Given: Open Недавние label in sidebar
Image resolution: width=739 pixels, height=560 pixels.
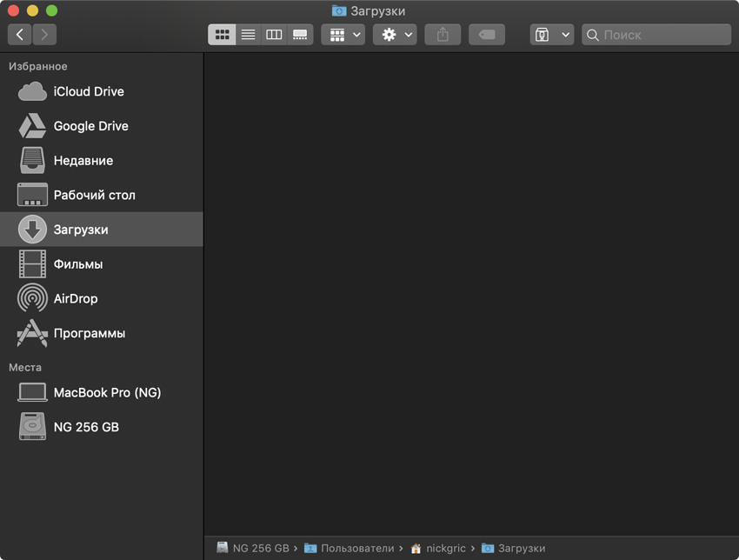Looking at the screenshot, I should 83,161.
